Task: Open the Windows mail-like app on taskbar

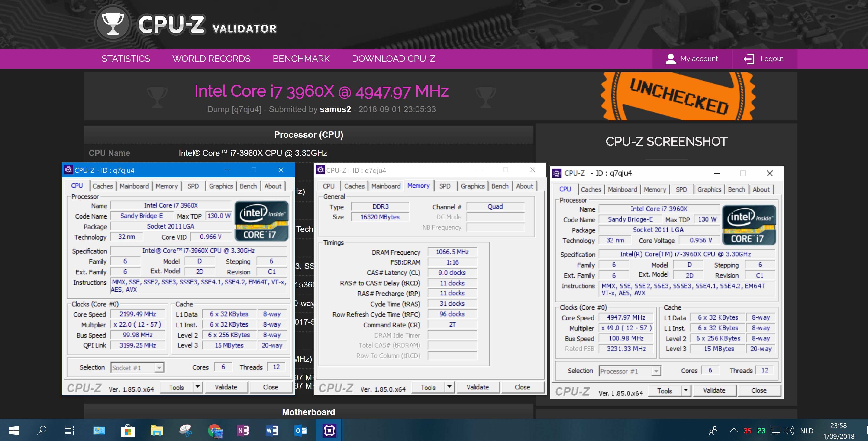Action: 99,430
